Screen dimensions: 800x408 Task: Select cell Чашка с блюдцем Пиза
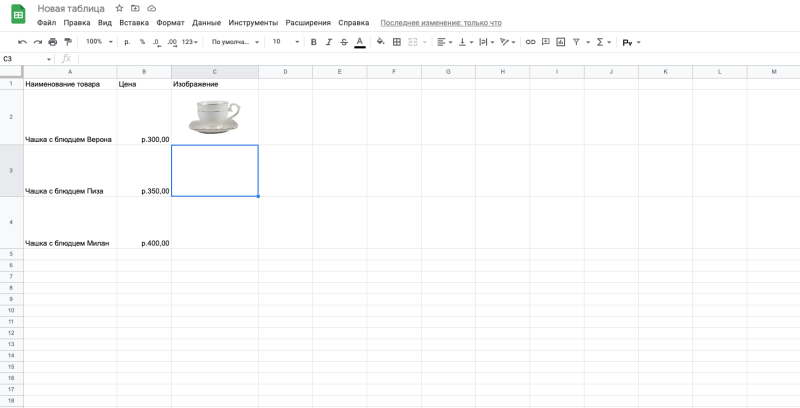70,170
